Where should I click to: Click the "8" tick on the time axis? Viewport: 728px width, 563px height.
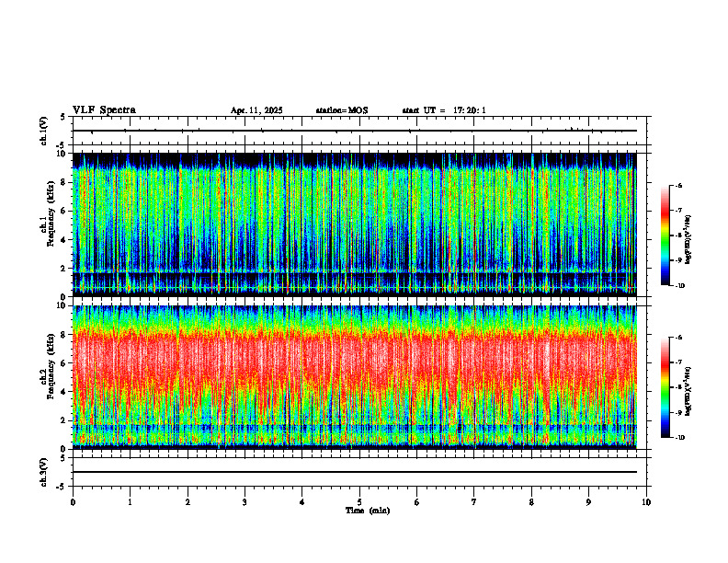pos(531,502)
